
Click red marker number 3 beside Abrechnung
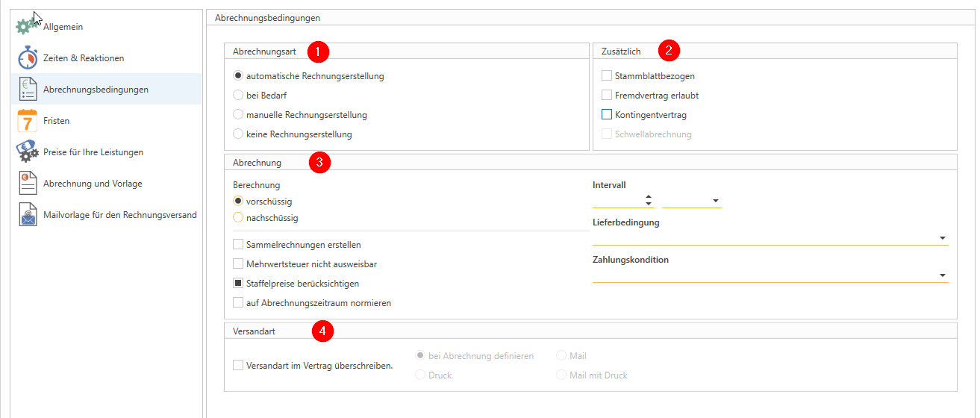click(x=319, y=163)
